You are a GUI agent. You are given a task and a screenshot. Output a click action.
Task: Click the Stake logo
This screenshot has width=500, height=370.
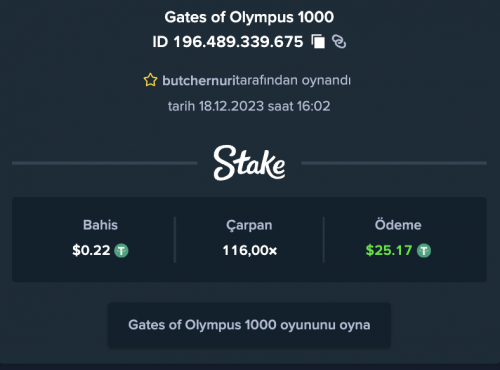click(249, 163)
